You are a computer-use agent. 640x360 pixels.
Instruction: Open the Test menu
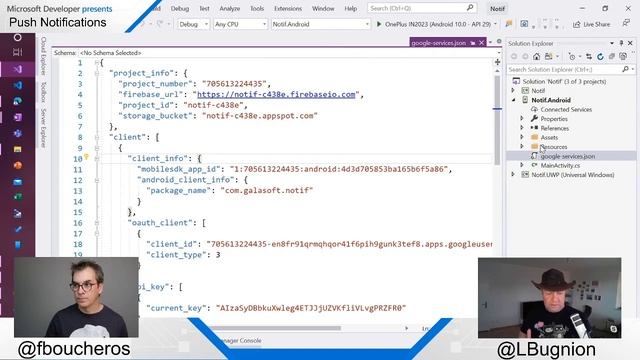point(204,8)
